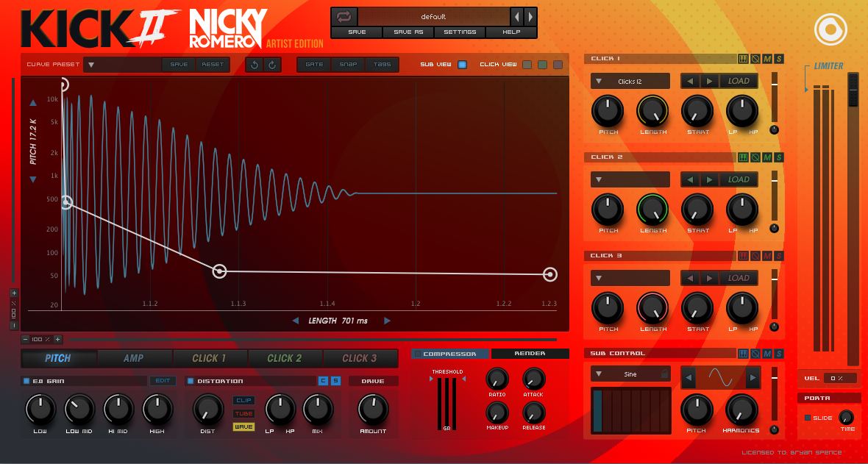
Task: Open the HELP button
Action: [511, 32]
